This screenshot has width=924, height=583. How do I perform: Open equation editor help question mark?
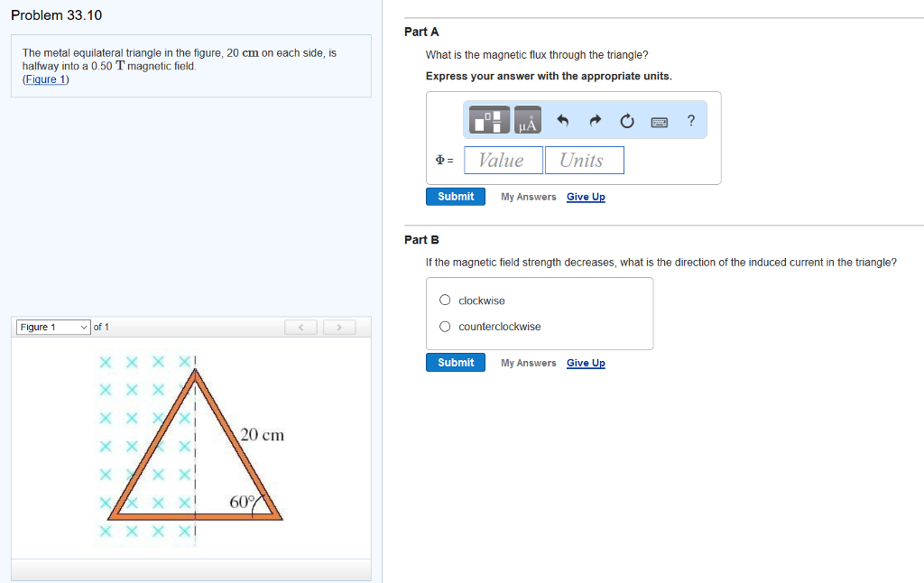click(x=690, y=120)
